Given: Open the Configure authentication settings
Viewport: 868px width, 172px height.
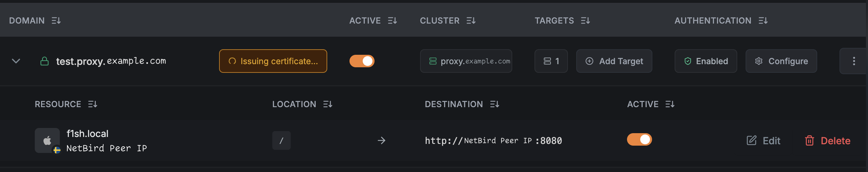Looking at the screenshot, I should 781,61.
